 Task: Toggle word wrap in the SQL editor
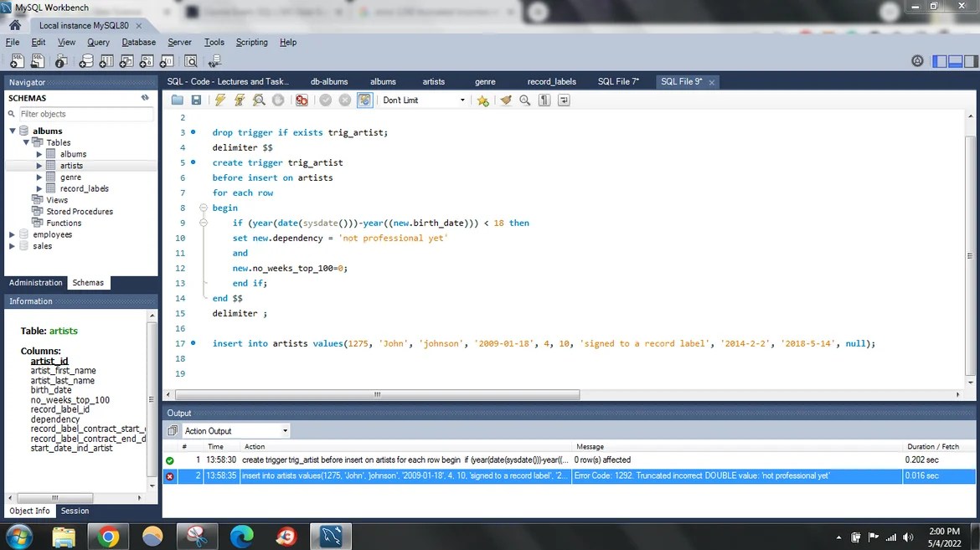tap(564, 100)
